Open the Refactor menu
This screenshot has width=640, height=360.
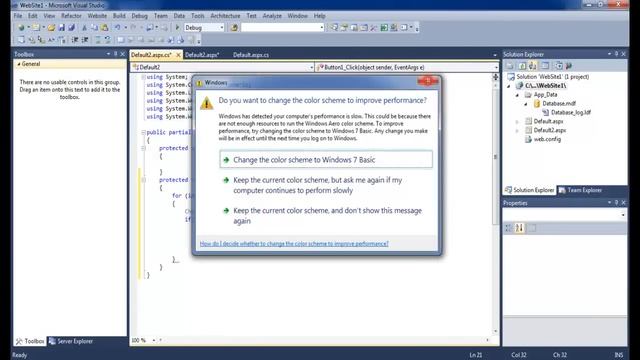click(71, 16)
